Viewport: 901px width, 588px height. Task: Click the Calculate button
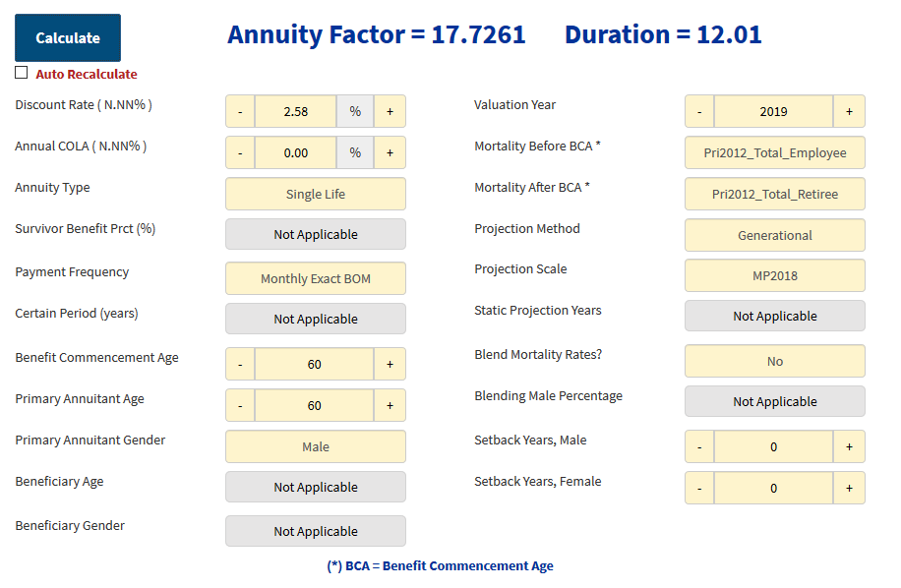68,38
